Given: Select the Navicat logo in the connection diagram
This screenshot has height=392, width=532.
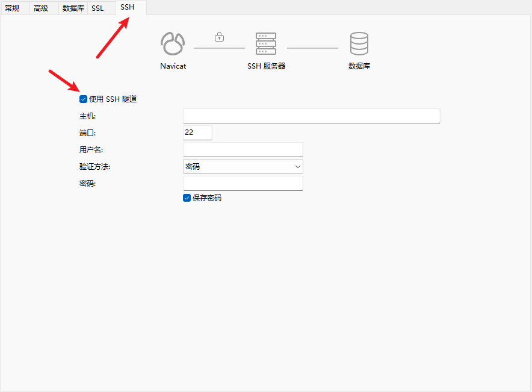Looking at the screenshot, I should pos(172,42).
